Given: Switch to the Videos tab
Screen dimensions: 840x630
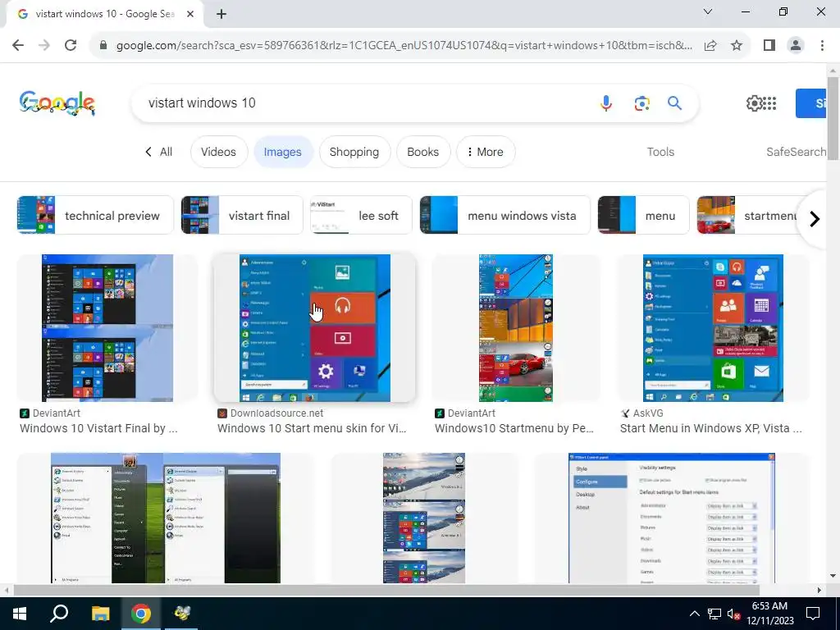Looking at the screenshot, I should point(218,152).
